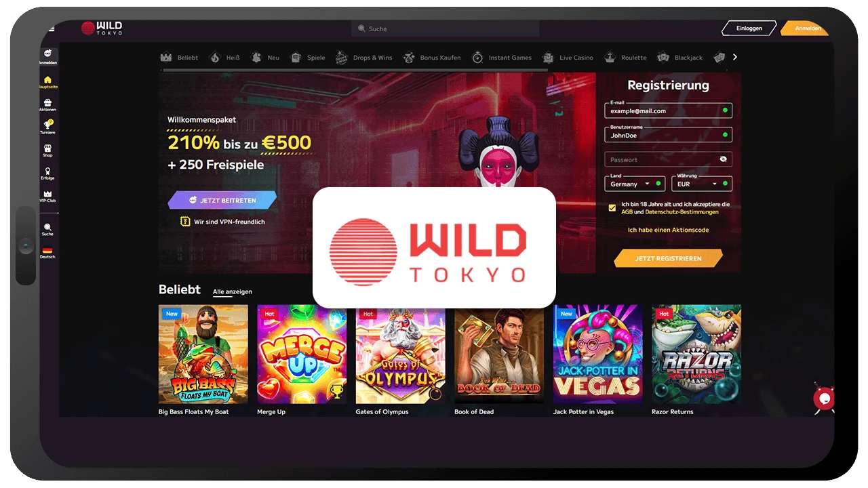The width and height of the screenshot is (868, 488).
Task: Select the Deutsch language flag
Action: pyautogui.click(x=47, y=250)
